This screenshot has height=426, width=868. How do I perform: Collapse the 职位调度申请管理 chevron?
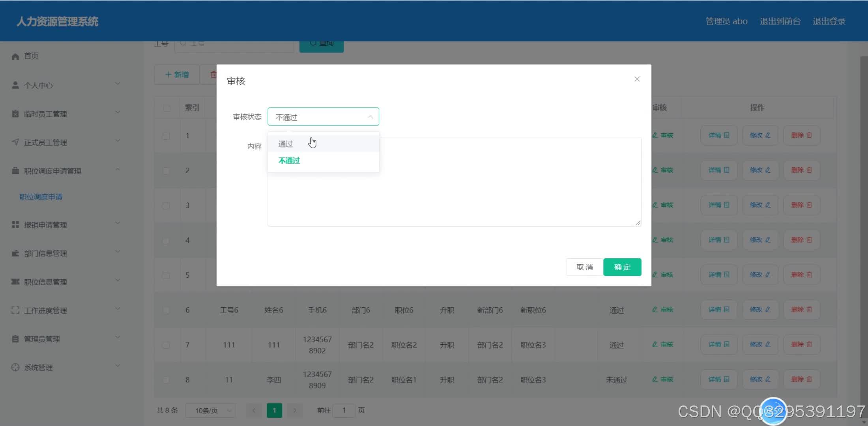tap(117, 170)
